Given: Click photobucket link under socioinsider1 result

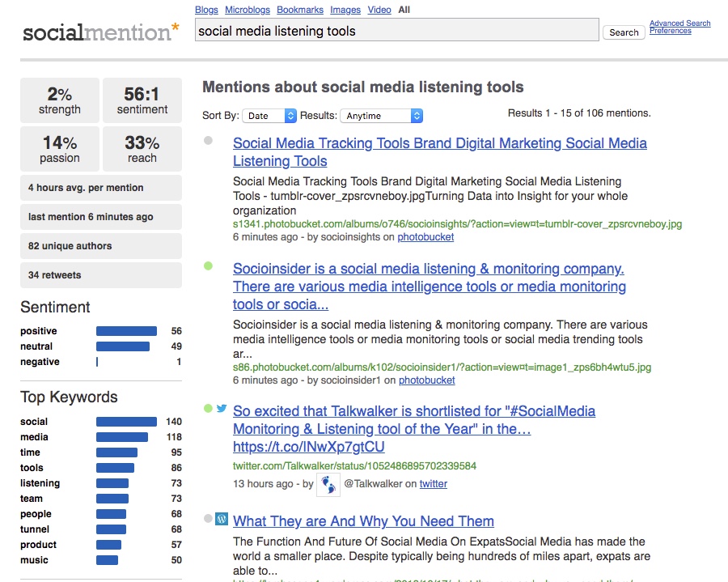Looking at the screenshot, I should [426, 380].
